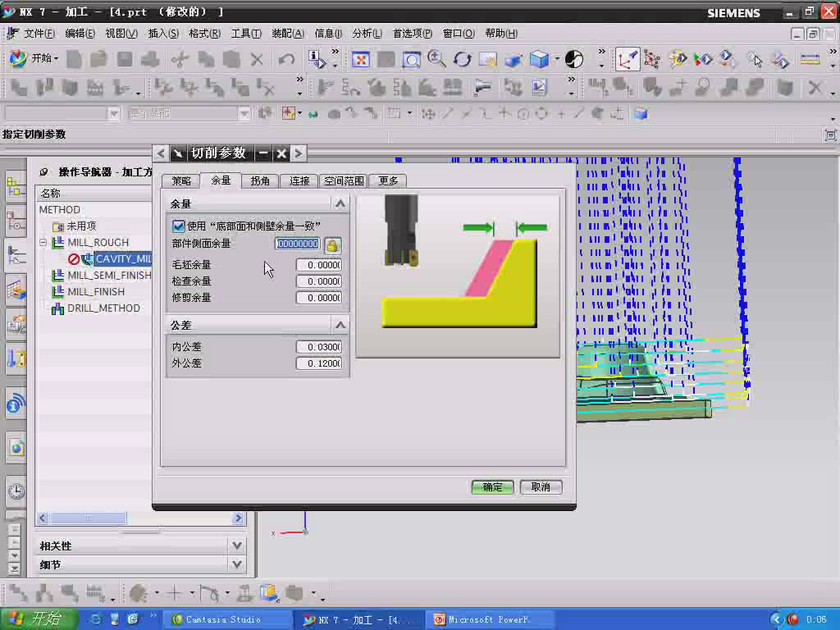Image resolution: width=840 pixels, height=630 pixels.
Task: Select 未用项 in the navigator tree
Action: click(81, 226)
